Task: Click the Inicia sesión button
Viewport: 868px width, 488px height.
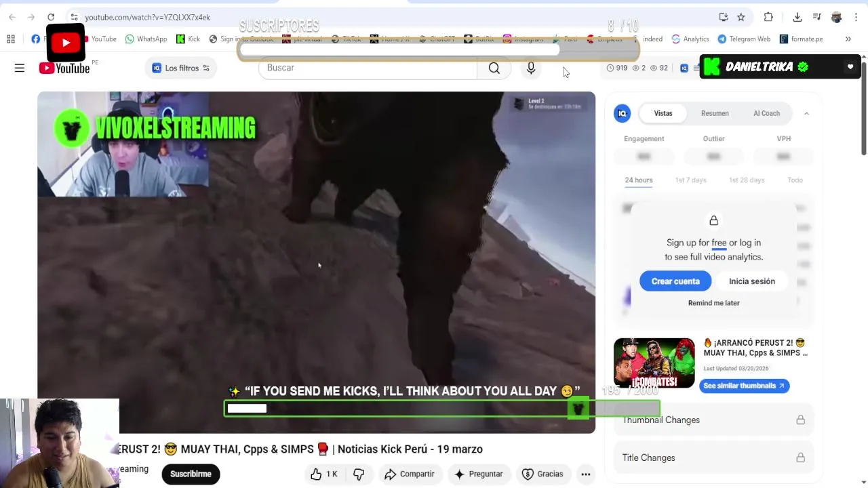Action: tap(752, 281)
